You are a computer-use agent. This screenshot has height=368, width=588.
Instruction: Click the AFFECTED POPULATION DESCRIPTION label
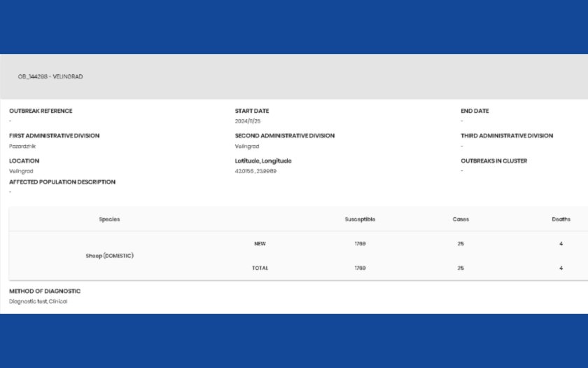pos(62,182)
